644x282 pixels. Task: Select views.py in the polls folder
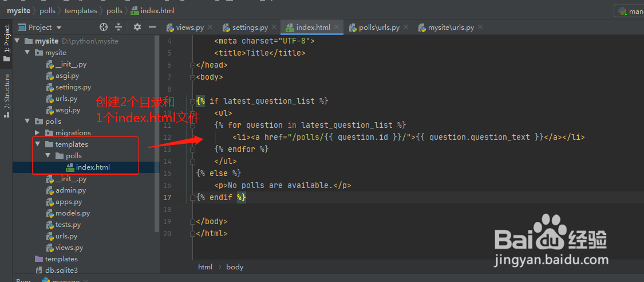coord(69,248)
